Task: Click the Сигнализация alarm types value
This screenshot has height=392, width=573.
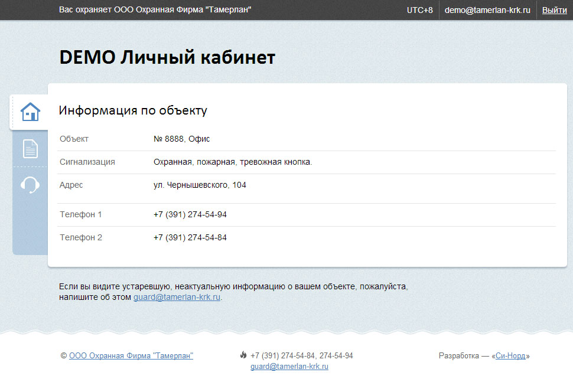Action: (x=232, y=162)
